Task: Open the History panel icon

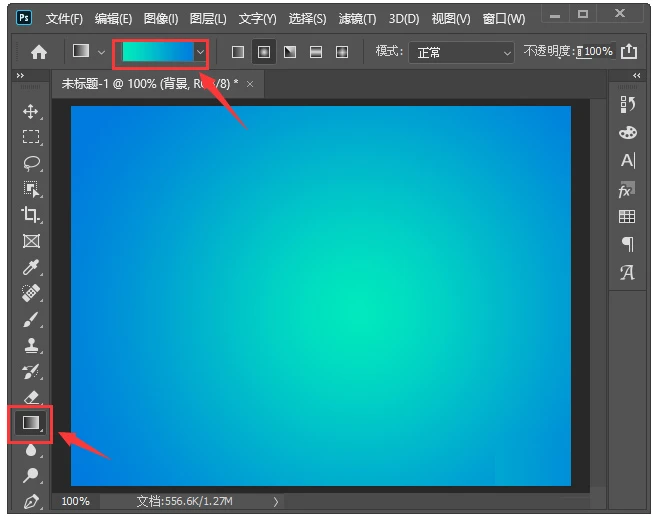Action: [627, 105]
